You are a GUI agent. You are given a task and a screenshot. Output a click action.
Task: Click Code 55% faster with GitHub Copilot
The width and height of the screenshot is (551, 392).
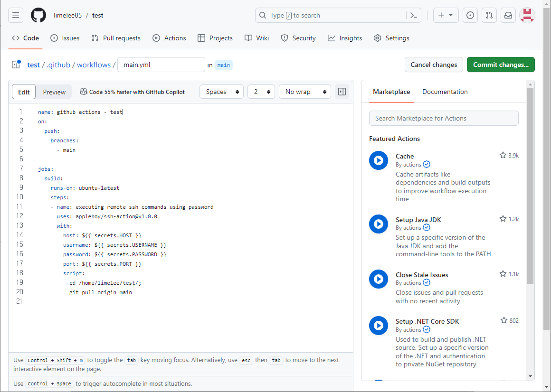137,92
